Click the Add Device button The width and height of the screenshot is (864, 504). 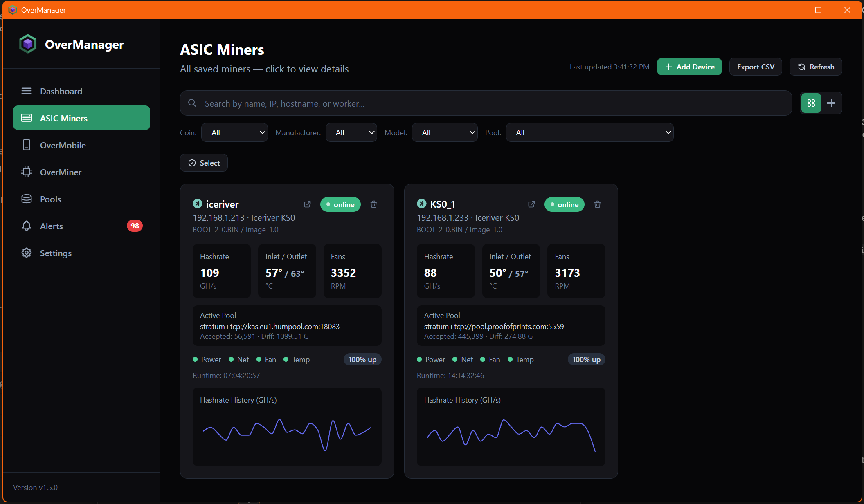click(689, 67)
